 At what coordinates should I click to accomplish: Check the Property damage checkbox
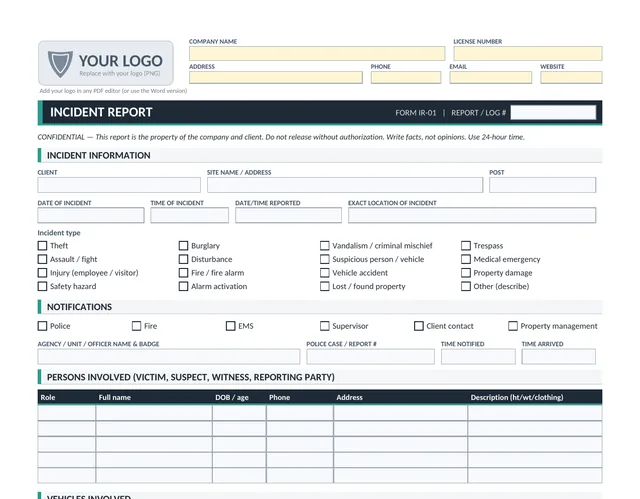(466, 273)
